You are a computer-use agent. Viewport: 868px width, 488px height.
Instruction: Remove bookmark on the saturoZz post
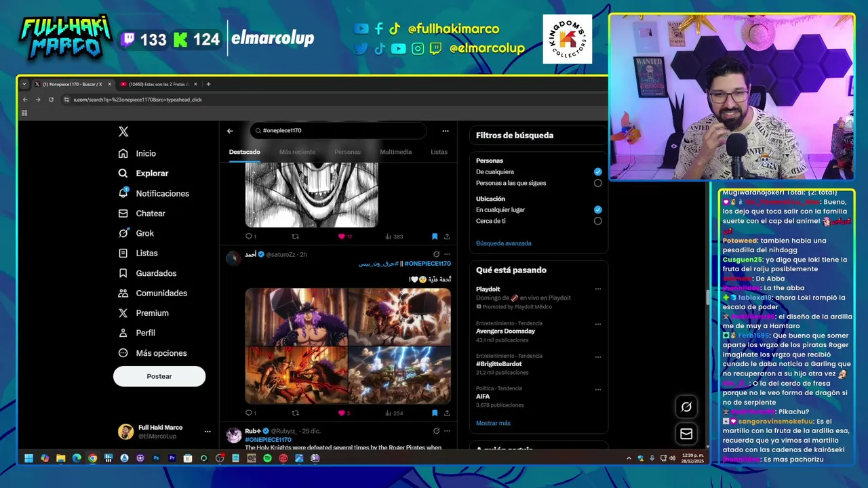point(435,413)
